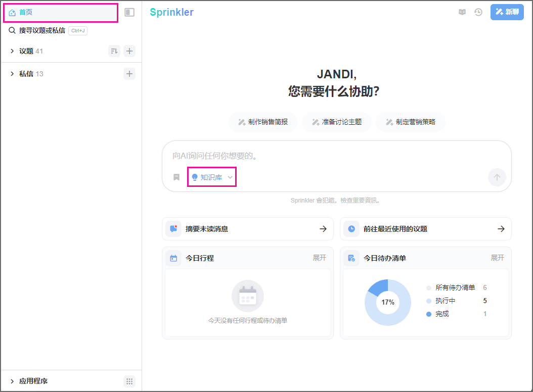Click the 今日待办清单 checklist icon

pos(351,258)
